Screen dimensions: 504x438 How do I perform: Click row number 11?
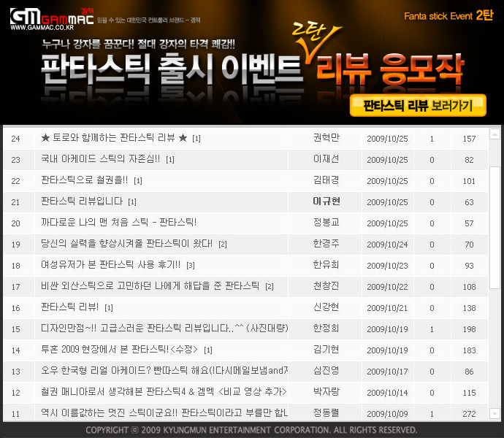click(x=15, y=414)
